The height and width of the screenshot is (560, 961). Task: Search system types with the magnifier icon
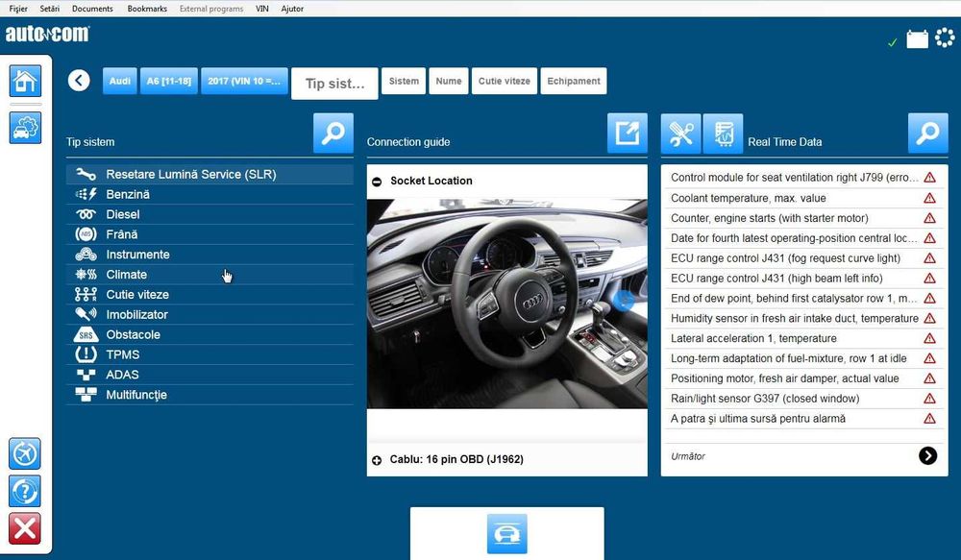point(333,133)
